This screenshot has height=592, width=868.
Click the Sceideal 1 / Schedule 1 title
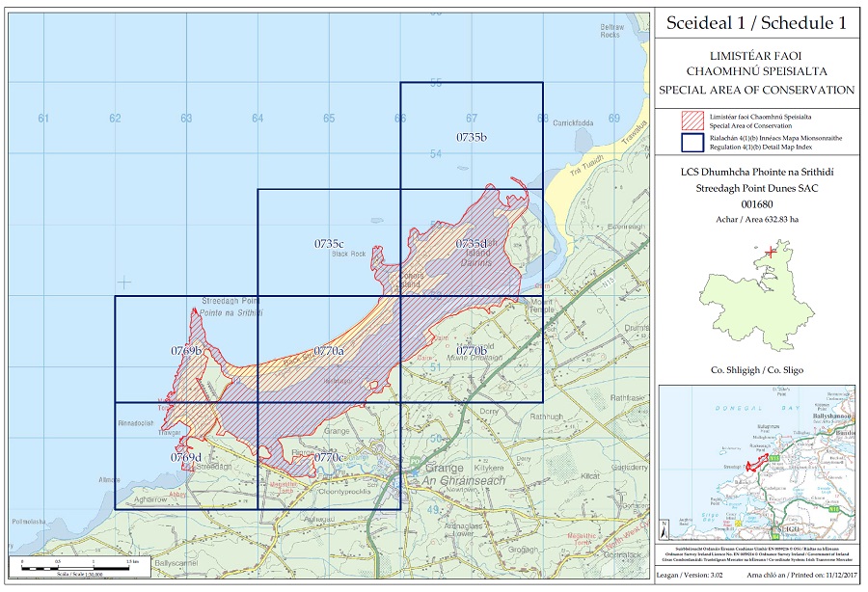click(x=755, y=21)
